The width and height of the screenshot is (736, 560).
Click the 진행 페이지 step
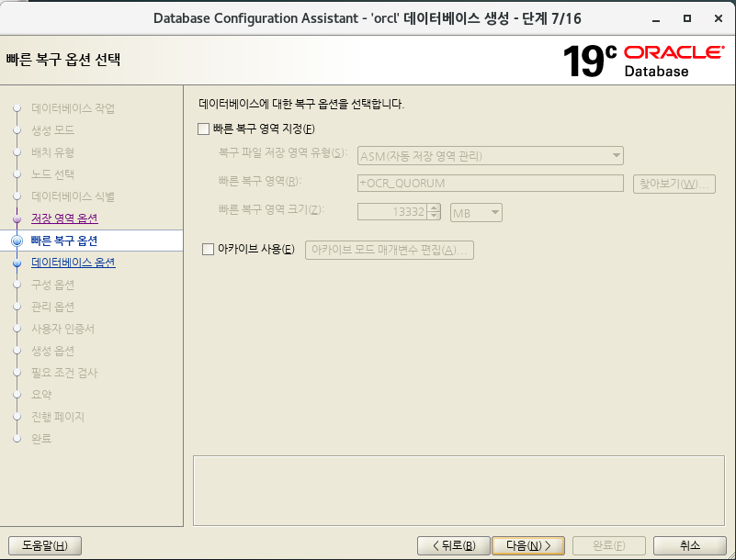(x=58, y=417)
